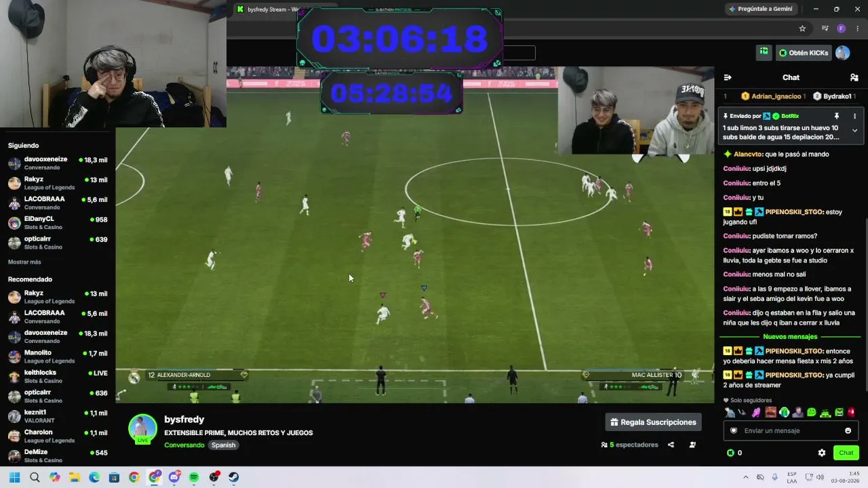Open OBS Studio from taskbar
Viewport: 868px width, 488px height.
pos(214,477)
